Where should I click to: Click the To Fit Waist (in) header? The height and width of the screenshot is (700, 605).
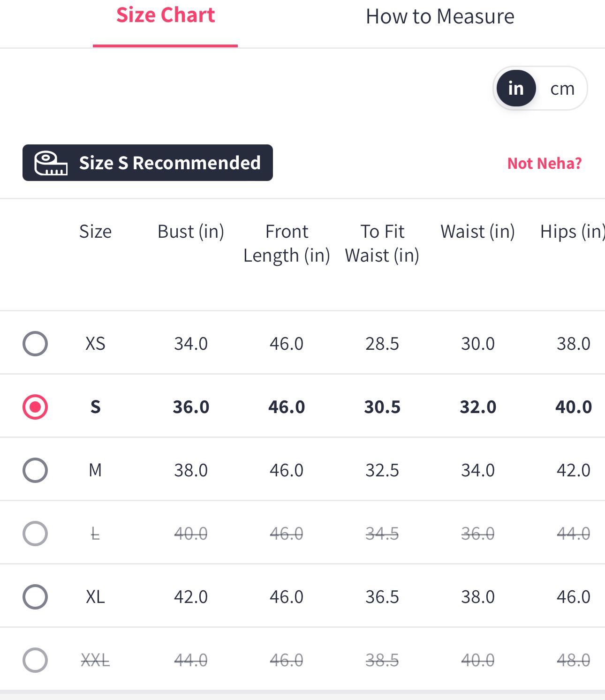click(x=382, y=243)
